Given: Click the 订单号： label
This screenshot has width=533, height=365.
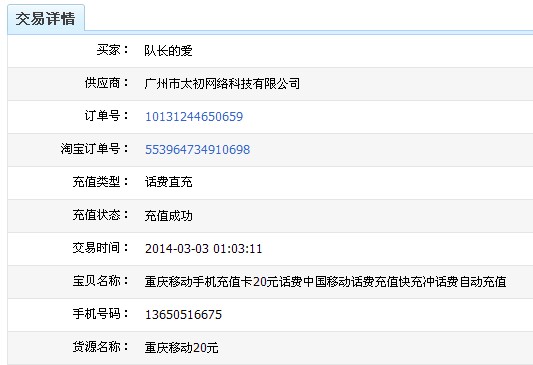Looking at the screenshot, I should 107,116.
